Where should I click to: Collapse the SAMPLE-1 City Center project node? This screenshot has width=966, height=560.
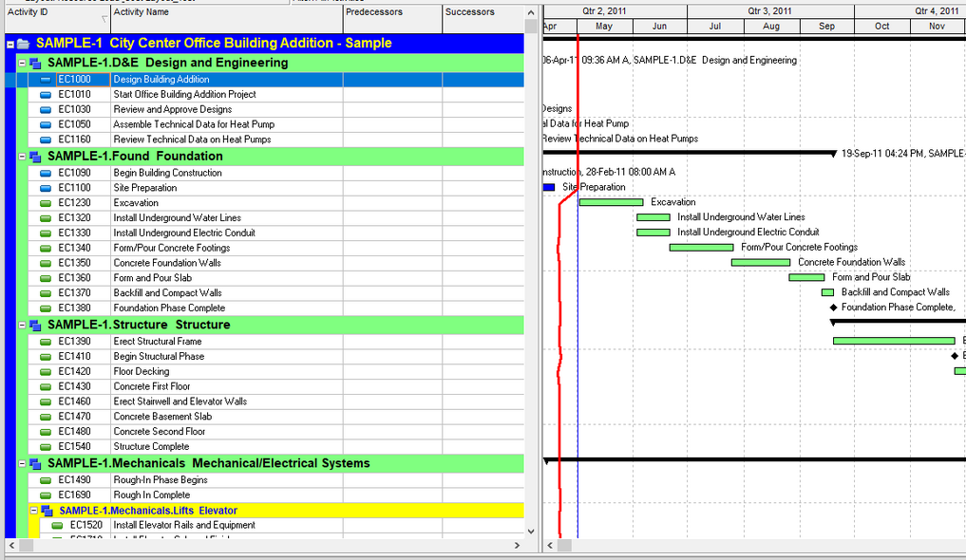[x=10, y=45]
